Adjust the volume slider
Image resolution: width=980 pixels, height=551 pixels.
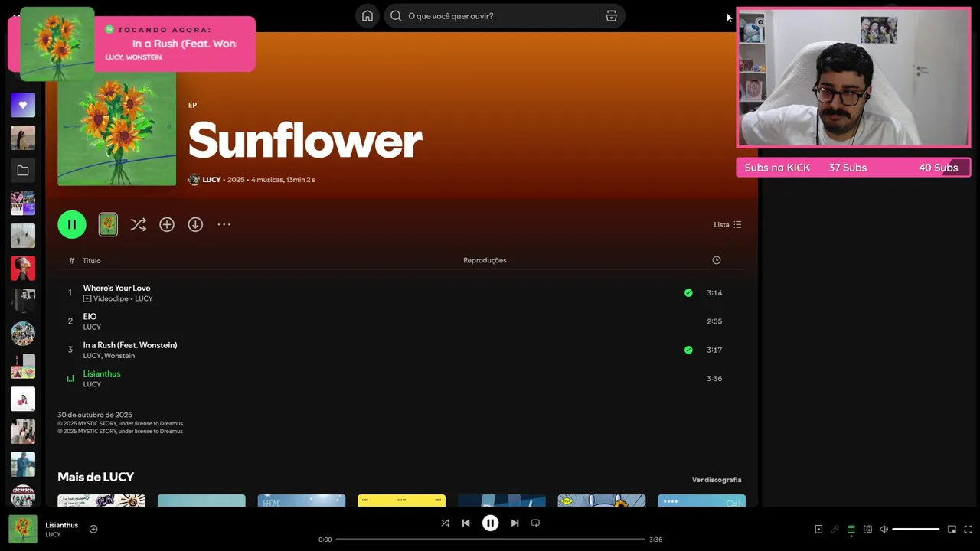(x=916, y=529)
